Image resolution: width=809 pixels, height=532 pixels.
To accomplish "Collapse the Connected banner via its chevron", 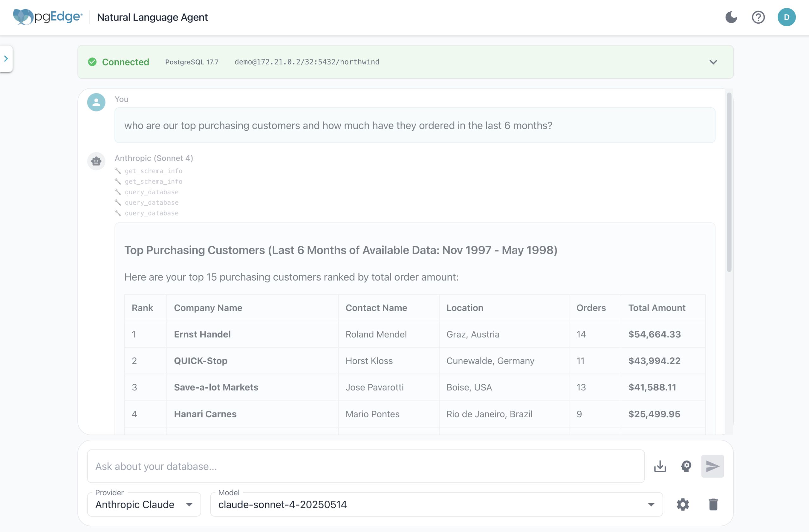I will coord(713,62).
